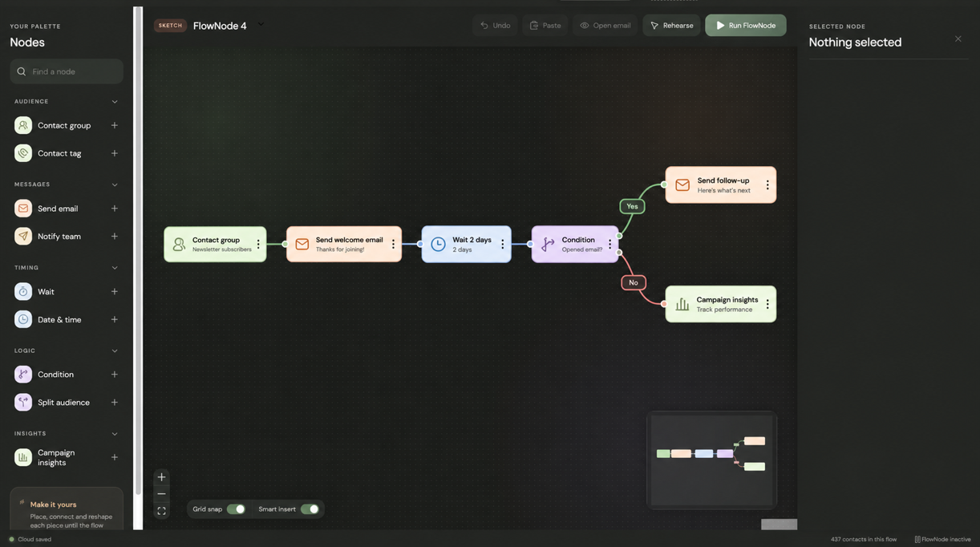Collapse the Logic section

[x=115, y=350]
